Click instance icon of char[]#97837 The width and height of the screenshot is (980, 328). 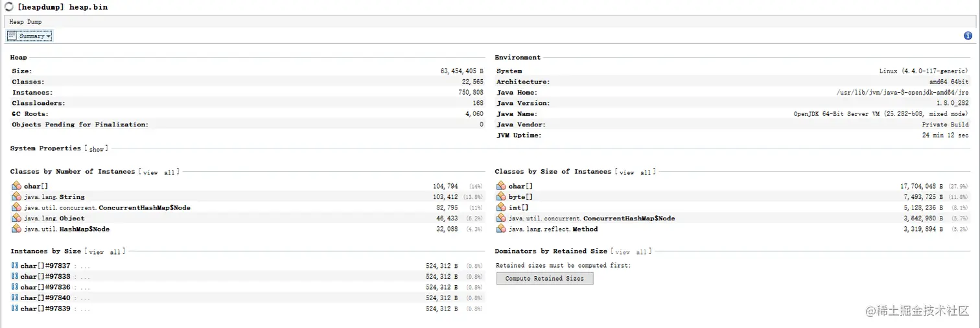15,266
